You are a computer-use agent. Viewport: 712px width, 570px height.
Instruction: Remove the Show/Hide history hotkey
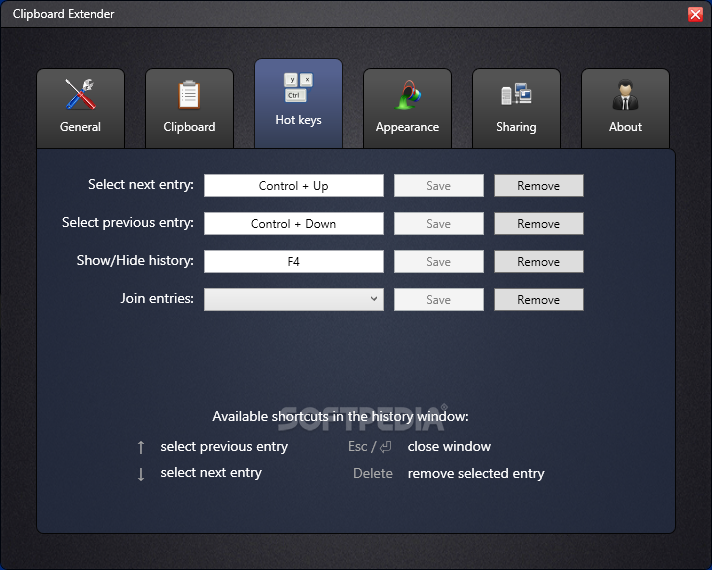tap(539, 262)
